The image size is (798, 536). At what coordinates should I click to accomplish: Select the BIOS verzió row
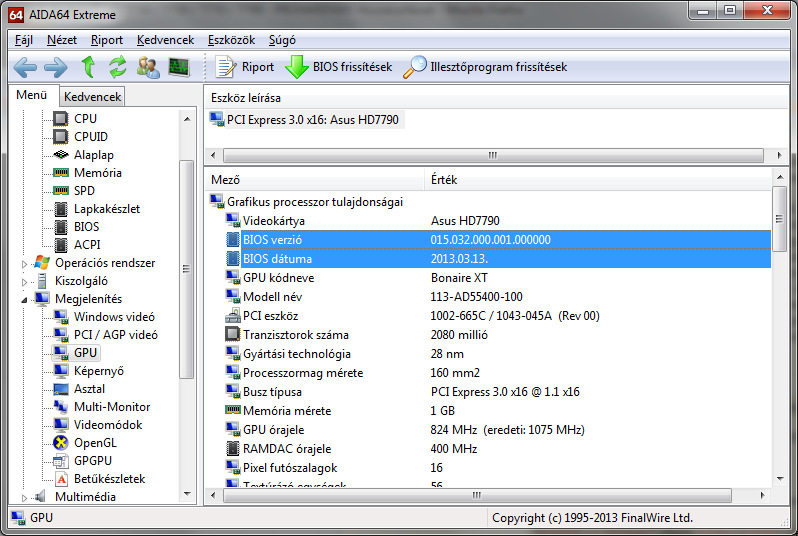498,240
